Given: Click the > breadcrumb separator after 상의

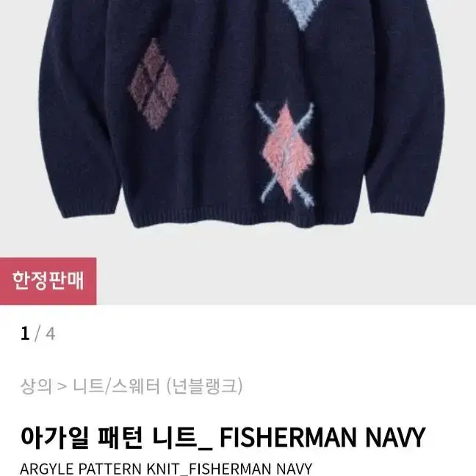Looking at the screenshot, I should [62, 387].
